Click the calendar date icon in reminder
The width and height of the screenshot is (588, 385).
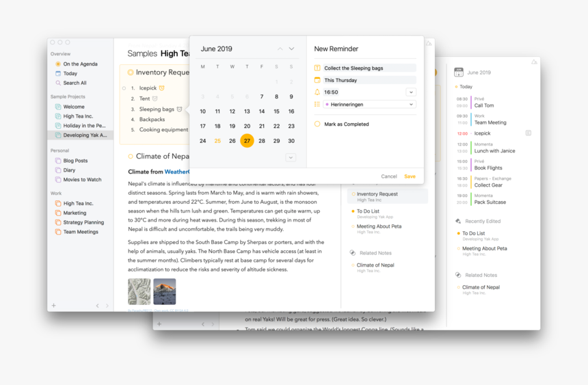(x=317, y=80)
